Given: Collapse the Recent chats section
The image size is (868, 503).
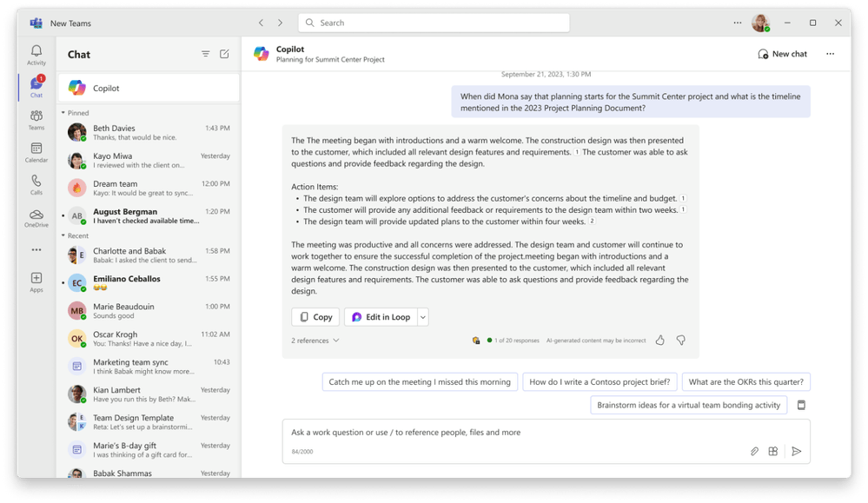Looking at the screenshot, I should [x=63, y=235].
